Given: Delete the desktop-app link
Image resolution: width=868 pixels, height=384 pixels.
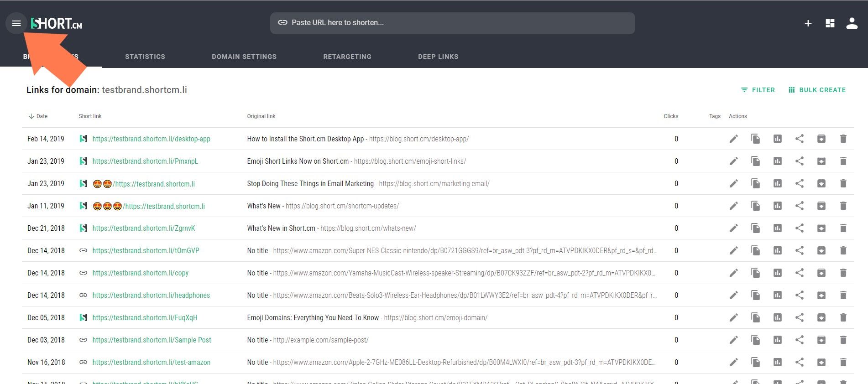Looking at the screenshot, I should (843, 139).
